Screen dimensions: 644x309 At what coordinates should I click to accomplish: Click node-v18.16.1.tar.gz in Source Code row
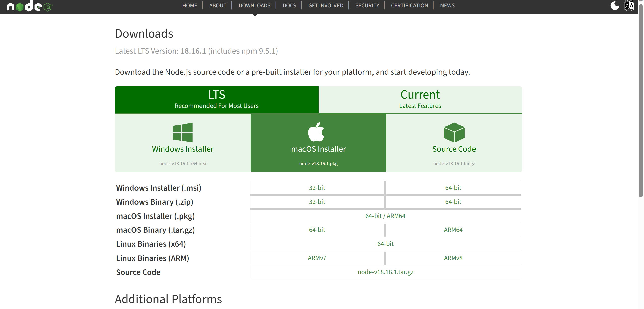click(385, 272)
